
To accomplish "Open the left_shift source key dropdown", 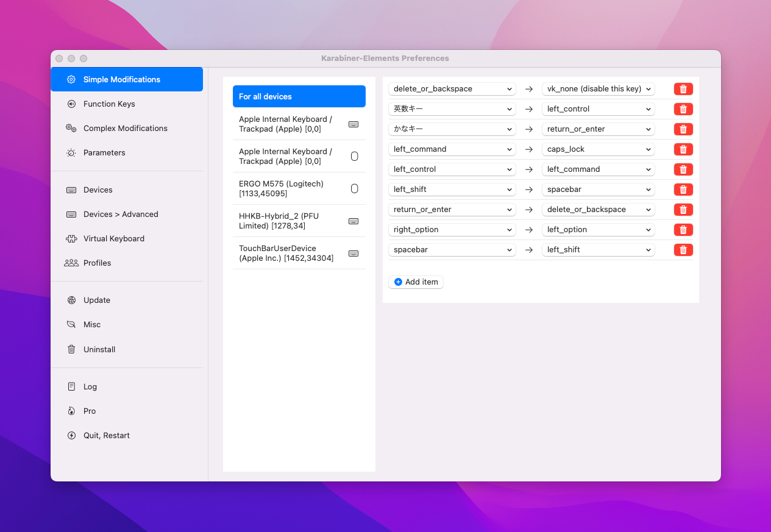I will tap(452, 190).
